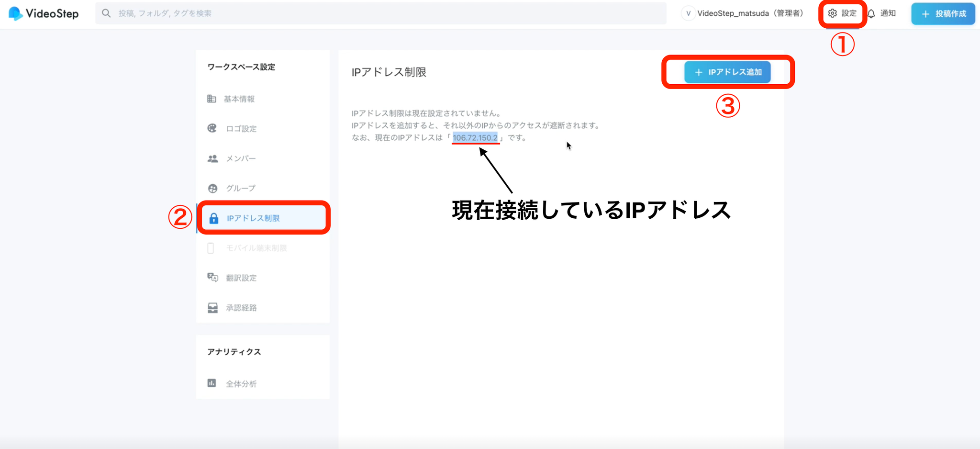The width and height of the screenshot is (980, 449).
Task: Click the グループ icon
Action: (x=212, y=188)
